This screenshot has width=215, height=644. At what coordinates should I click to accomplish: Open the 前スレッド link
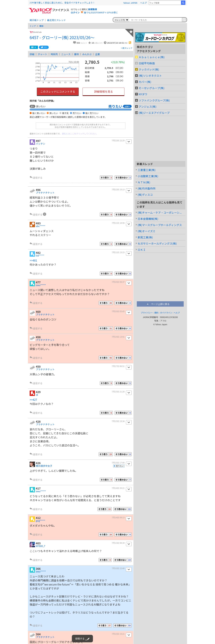point(126,48)
